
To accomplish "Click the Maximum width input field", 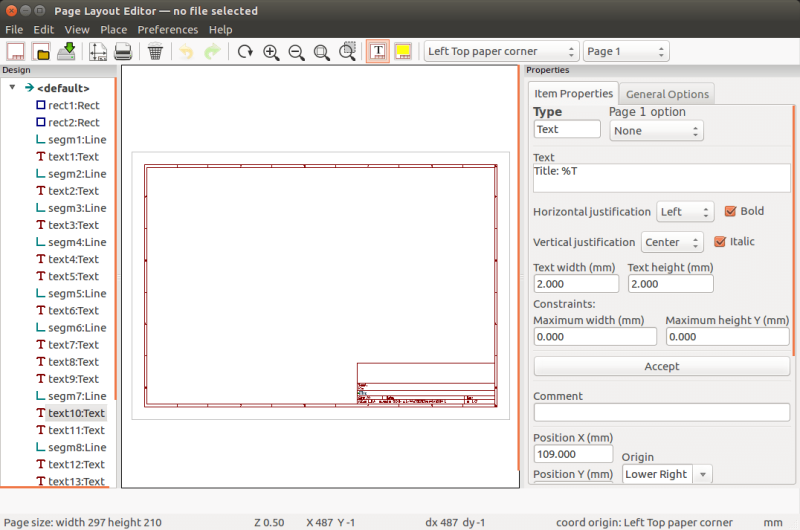I will pos(595,337).
